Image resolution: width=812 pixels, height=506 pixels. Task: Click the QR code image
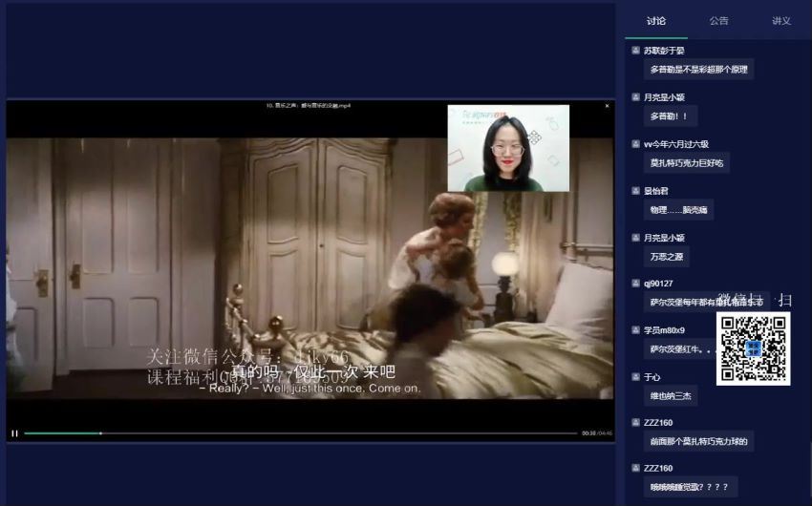pyautogui.click(x=753, y=348)
